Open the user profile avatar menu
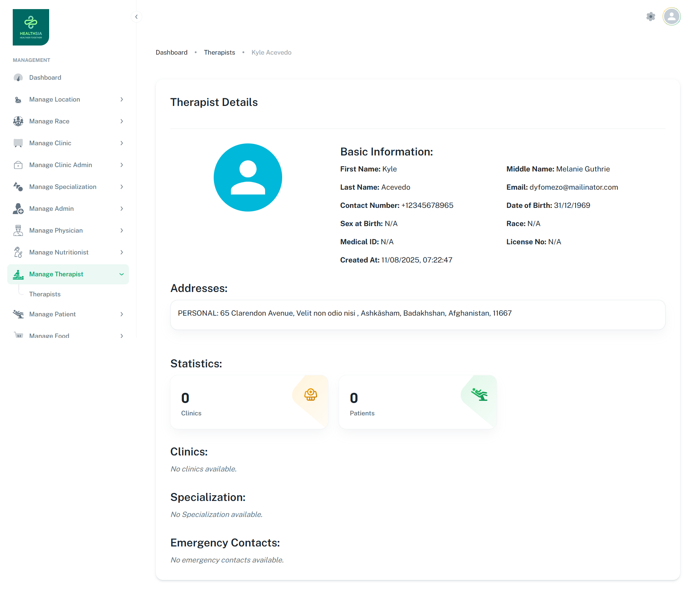 coord(671,16)
